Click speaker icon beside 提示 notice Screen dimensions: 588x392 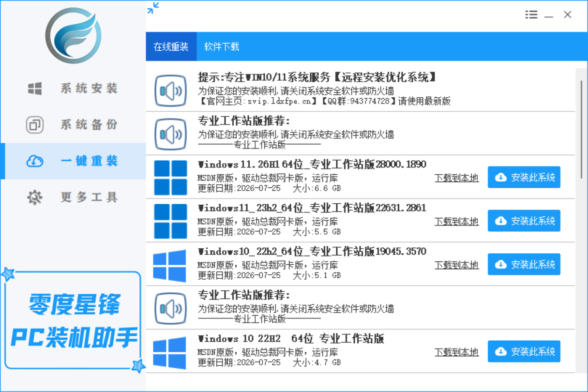coord(170,90)
